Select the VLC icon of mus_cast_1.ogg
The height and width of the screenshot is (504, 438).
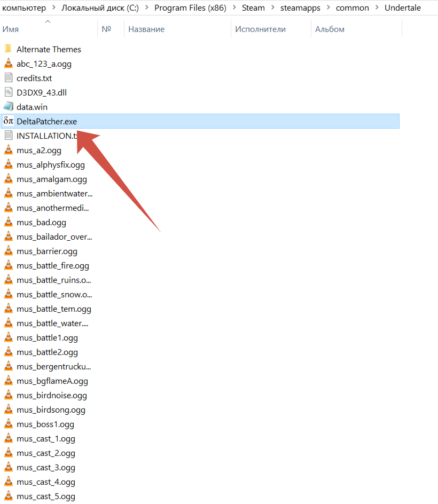[x=9, y=438]
